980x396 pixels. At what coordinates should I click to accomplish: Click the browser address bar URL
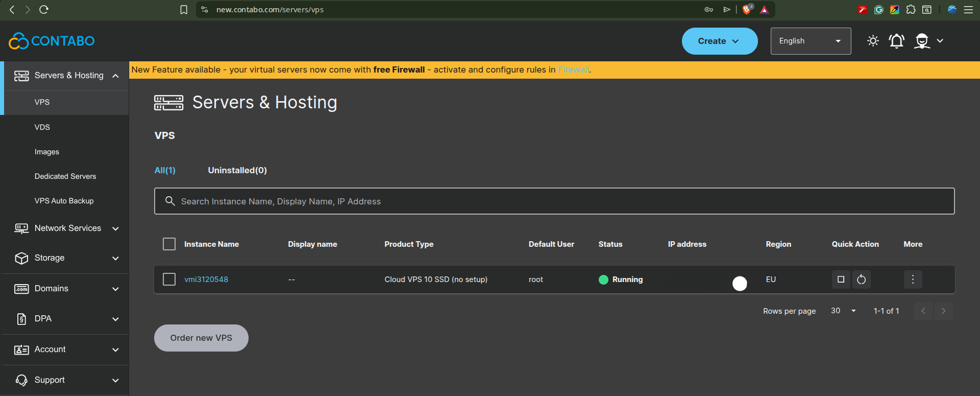[270, 10]
